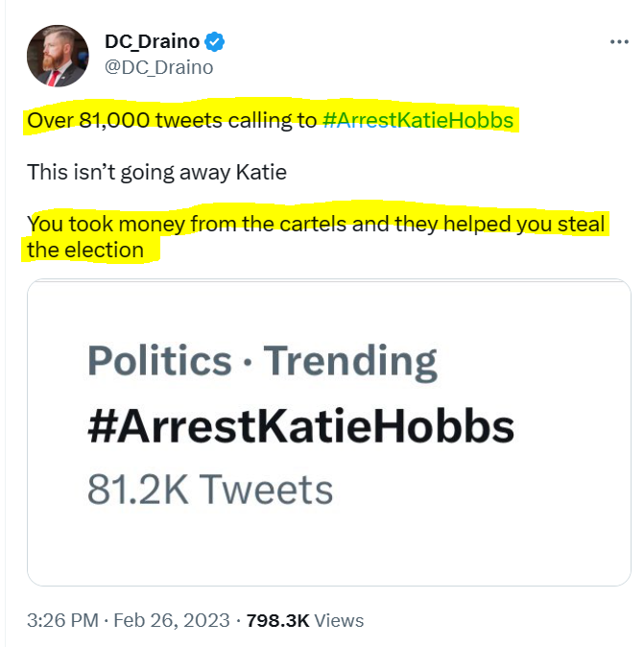Click the bold 798.3K view count number
The width and height of the screenshot is (644, 647).
tap(278, 620)
